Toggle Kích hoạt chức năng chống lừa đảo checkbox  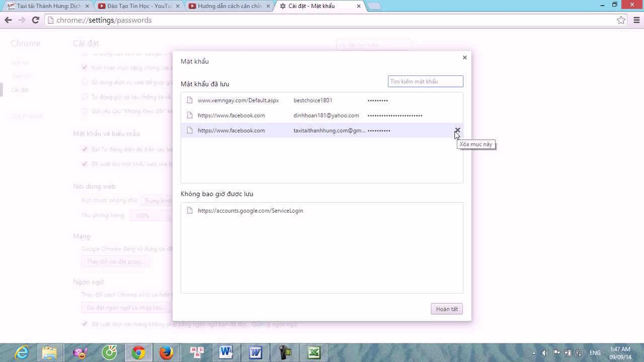click(x=85, y=67)
